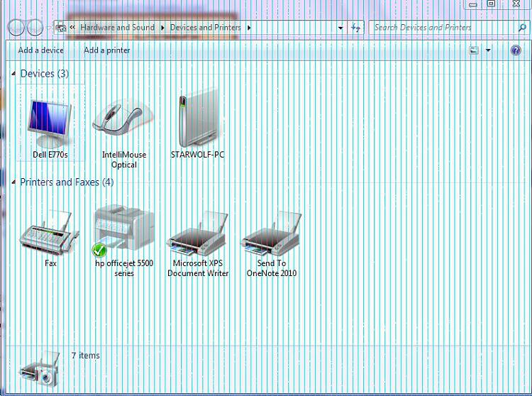The width and height of the screenshot is (532, 396).
Task: Click the devices thumbnail in details pane
Action: pyautogui.click(x=40, y=370)
